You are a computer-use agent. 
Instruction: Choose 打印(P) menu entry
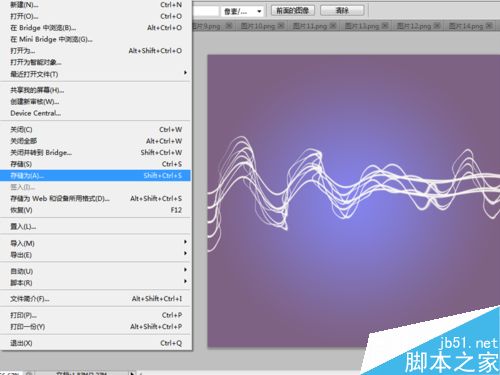pos(96,315)
